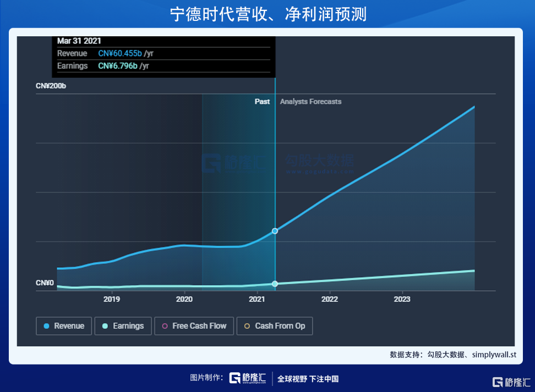Click the 图片制作 label

click(206, 378)
